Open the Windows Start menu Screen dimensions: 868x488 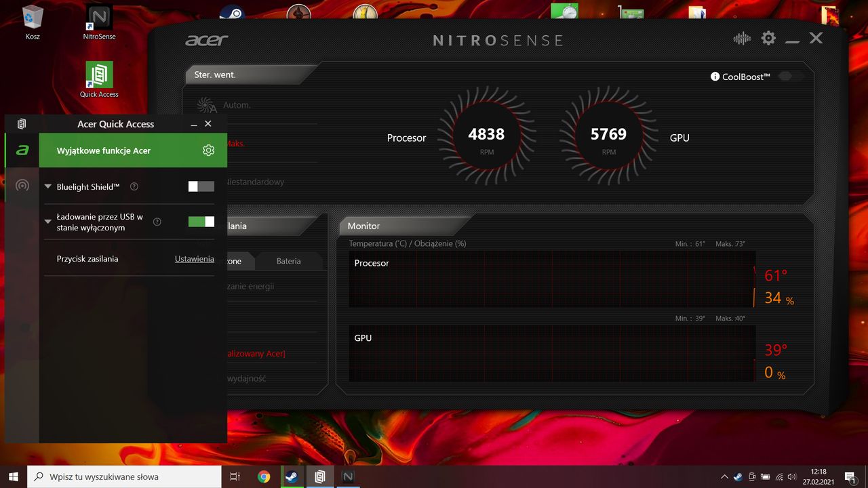pyautogui.click(x=14, y=476)
